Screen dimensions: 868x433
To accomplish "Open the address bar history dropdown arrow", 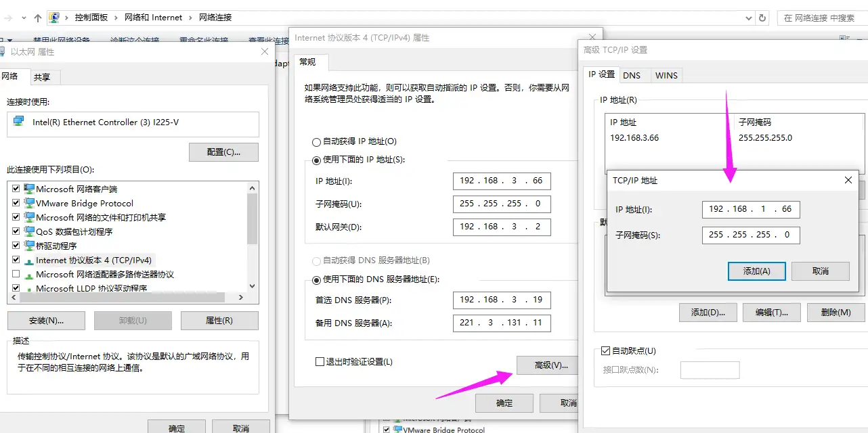I will [x=748, y=17].
